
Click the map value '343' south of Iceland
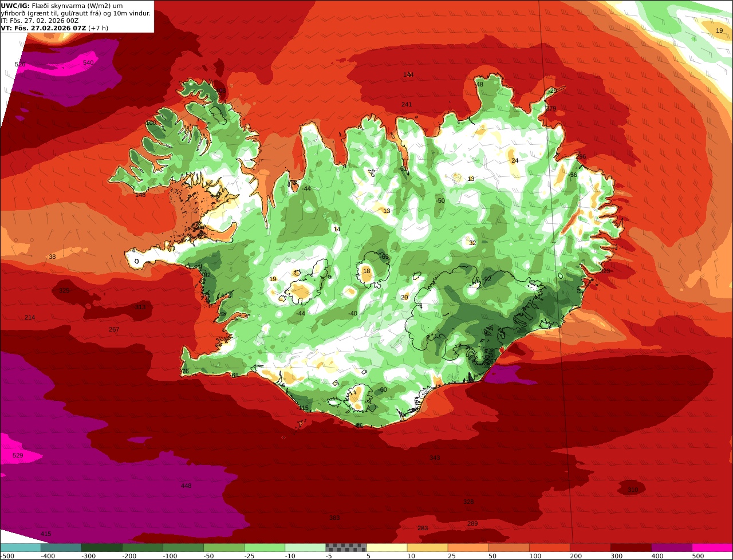[x=435, y=458]
